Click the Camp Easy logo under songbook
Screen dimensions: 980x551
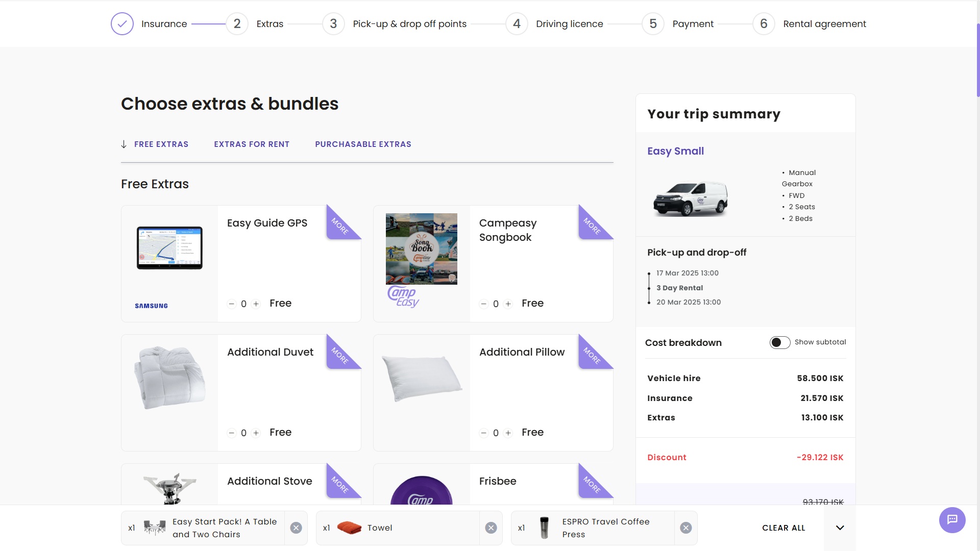click(403, 296)
